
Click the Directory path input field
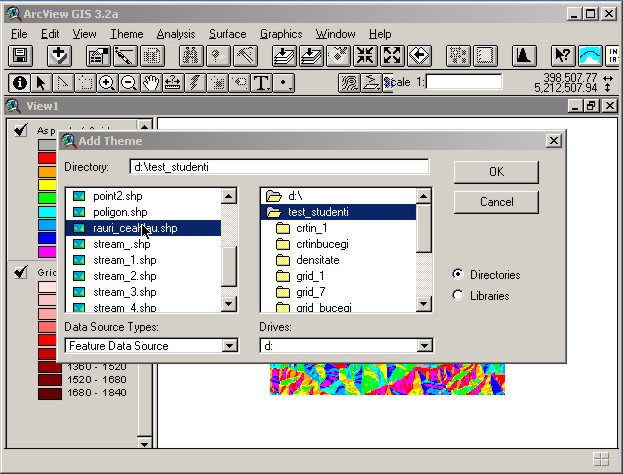(x=279, y=167)
